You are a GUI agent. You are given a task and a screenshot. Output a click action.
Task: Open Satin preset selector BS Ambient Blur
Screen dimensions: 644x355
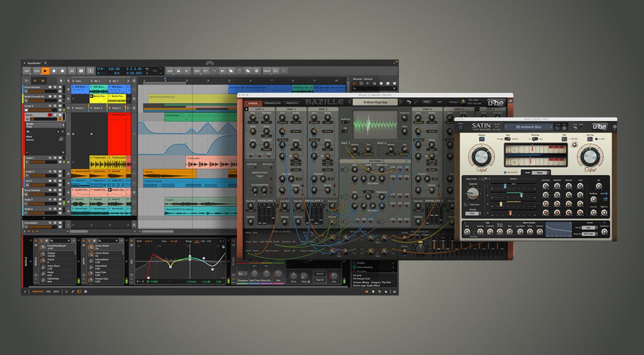pyautogui.click(x=529, y=127)
